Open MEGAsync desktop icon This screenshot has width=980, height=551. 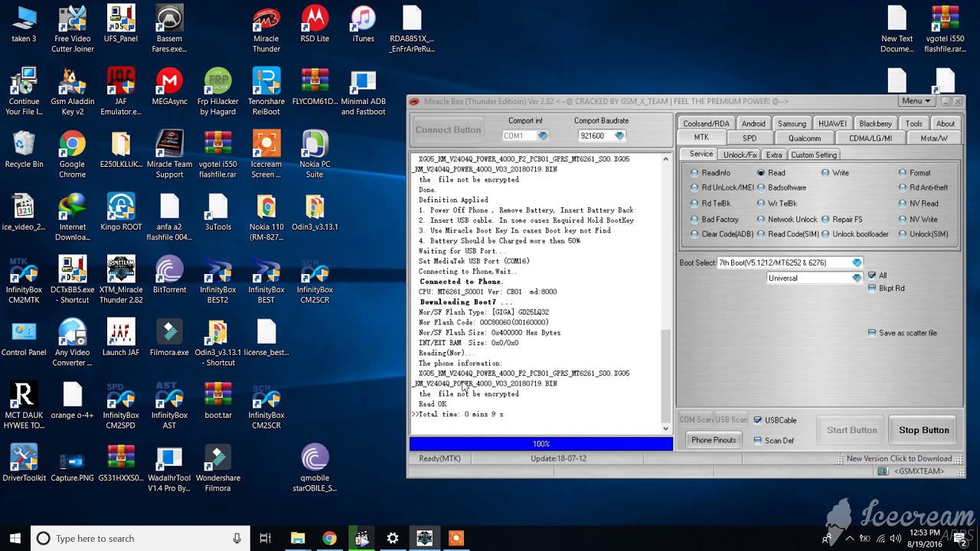click(x=169, y=86)
